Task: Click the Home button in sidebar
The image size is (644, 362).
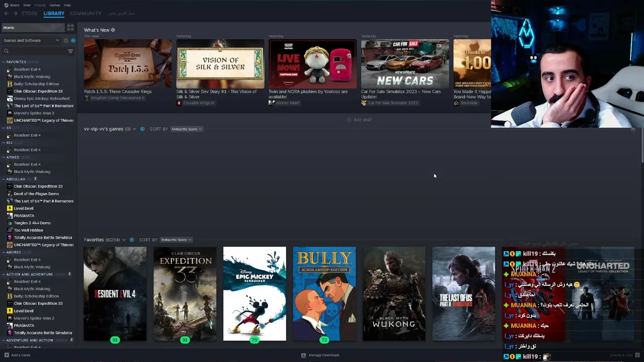Action: (33, 28)
